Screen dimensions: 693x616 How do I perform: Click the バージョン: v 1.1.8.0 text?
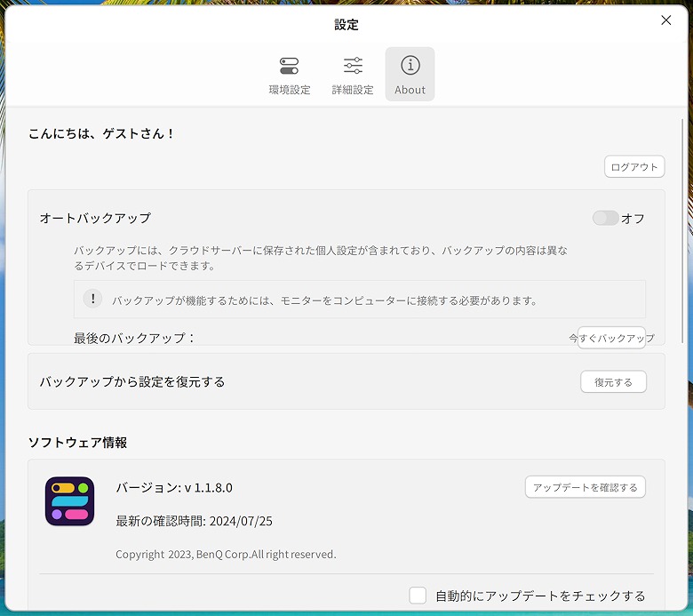tap(174, 487)
